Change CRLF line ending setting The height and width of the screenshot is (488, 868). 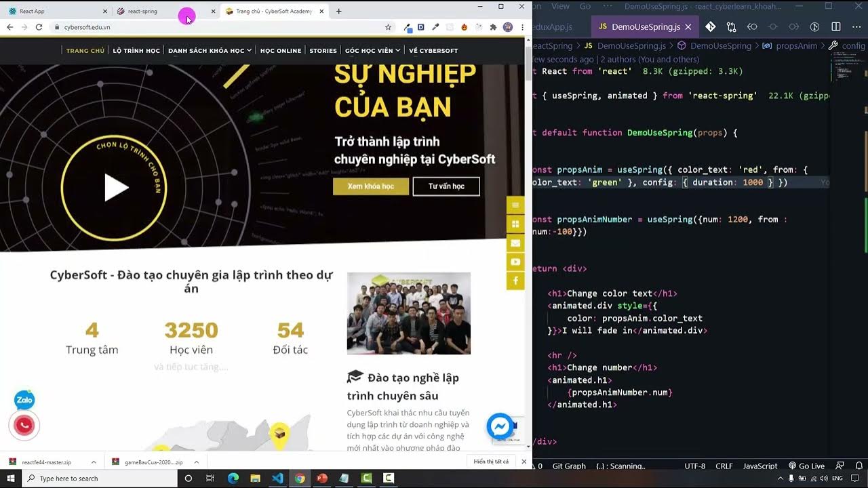[x=724, y=466]
